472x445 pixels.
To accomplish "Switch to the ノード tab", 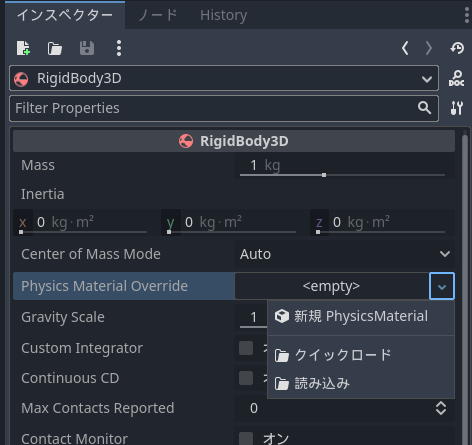I will (157, 15).
